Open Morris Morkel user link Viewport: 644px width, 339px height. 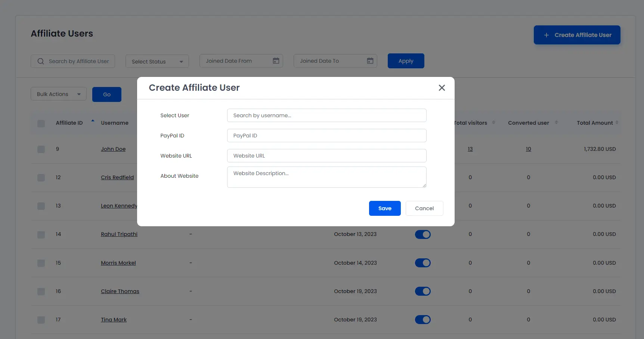click(118, 263)
